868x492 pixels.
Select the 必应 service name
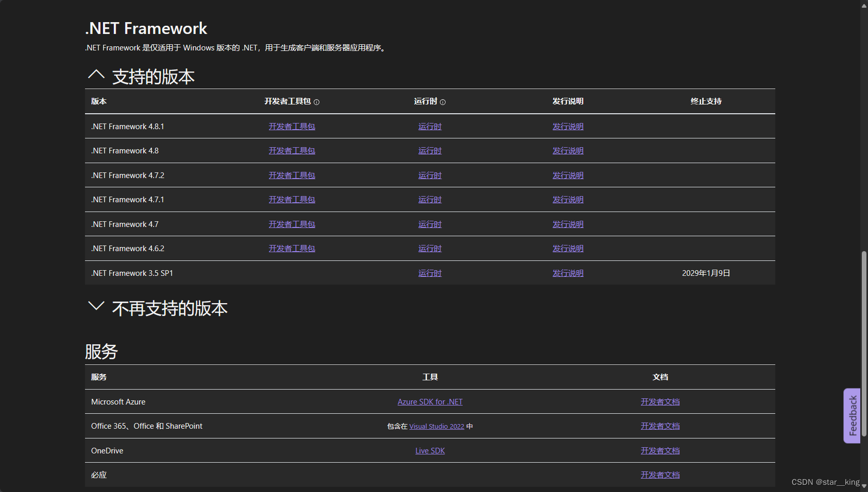pyautogui.click(x=99, y=475)
